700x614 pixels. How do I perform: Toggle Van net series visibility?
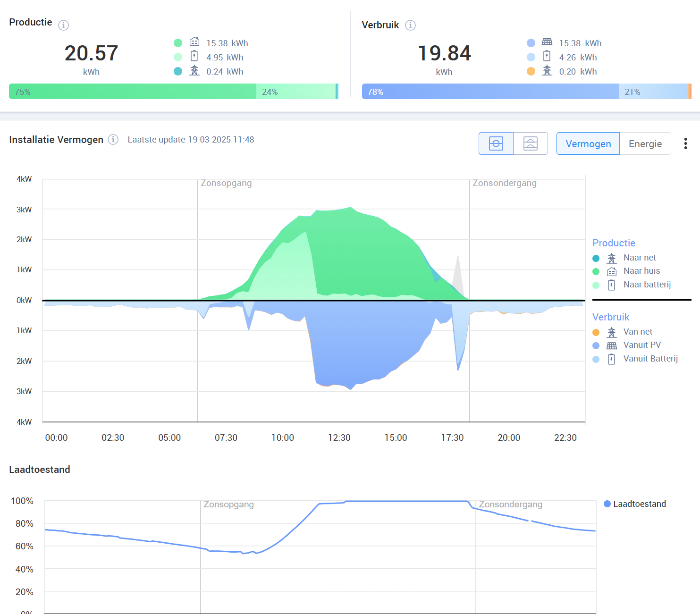click(637, 332)
